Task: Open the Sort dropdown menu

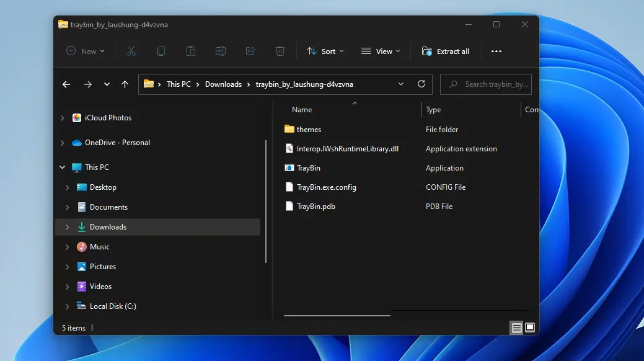Action: point(325,51)
